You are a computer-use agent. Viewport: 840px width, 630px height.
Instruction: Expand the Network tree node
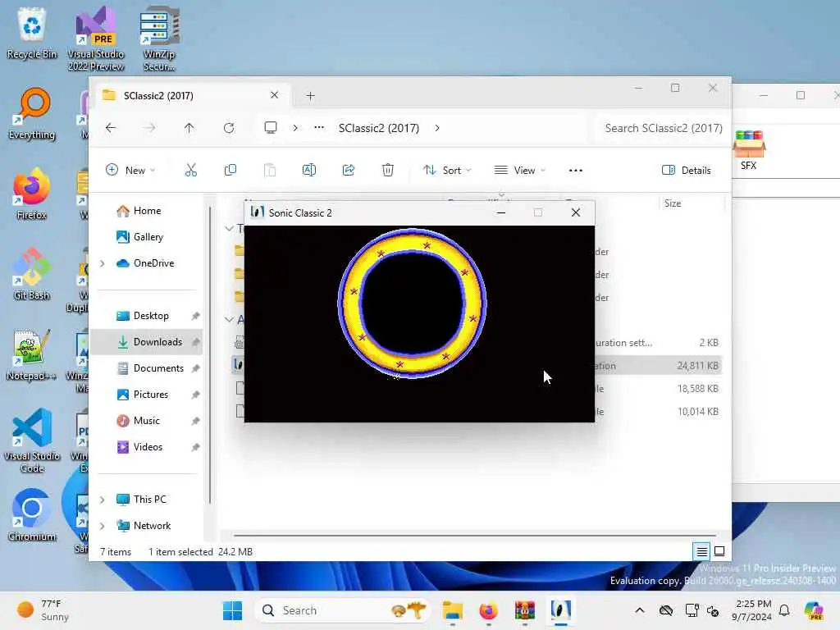[103, 526]
